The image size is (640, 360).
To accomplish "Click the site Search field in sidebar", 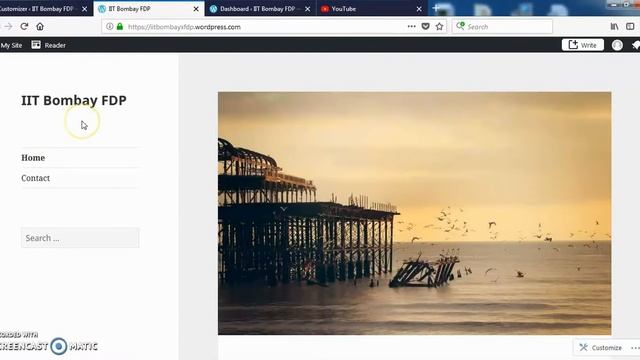I will 80,238.
